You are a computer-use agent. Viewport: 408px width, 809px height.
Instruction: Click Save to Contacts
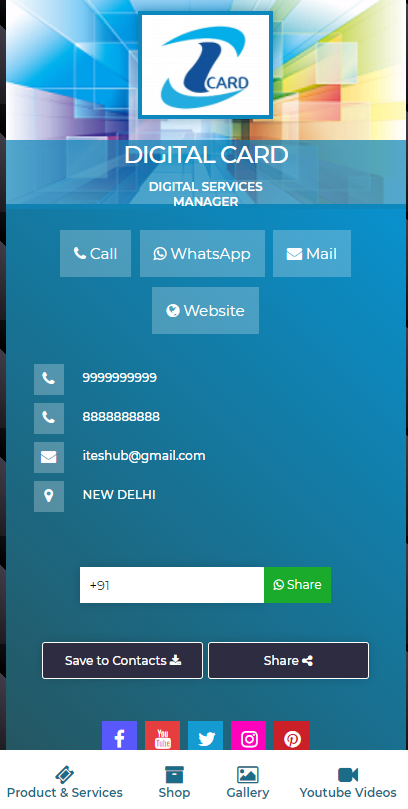(122, 660)
